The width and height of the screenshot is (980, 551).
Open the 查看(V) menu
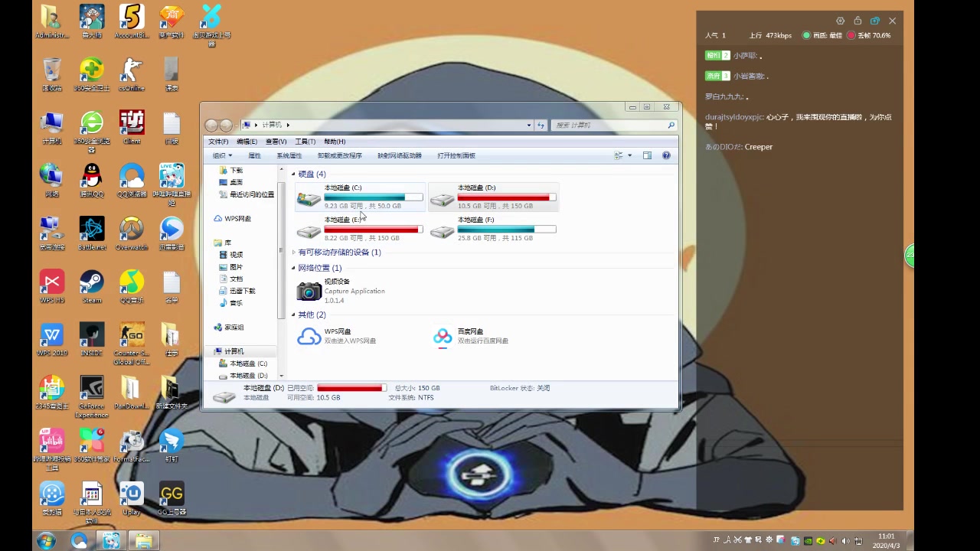pyautogui.click(x=276, y=142)
